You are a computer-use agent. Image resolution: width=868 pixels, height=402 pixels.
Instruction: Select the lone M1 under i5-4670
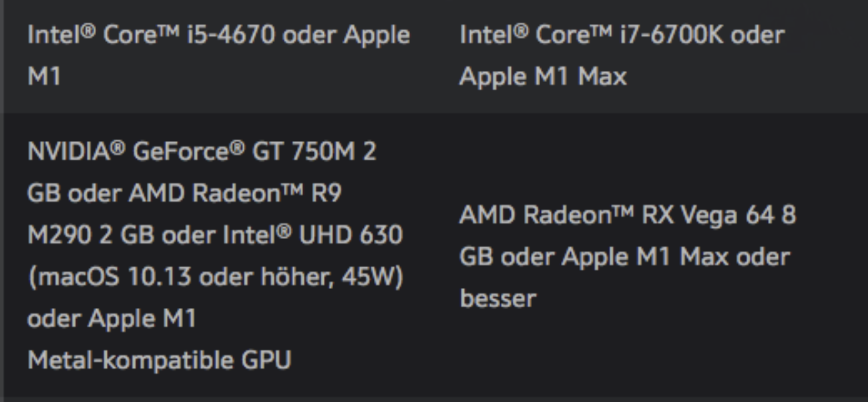[x=43, y=77]
